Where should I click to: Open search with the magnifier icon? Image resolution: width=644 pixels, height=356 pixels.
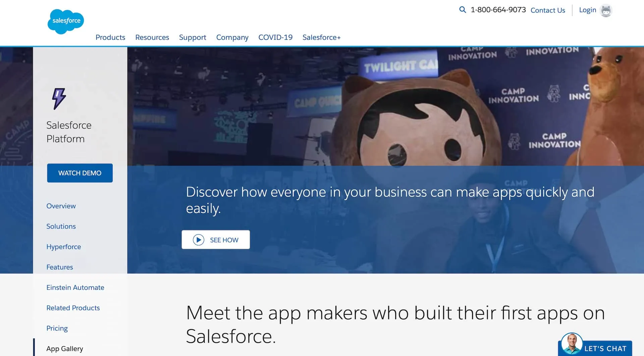tap(463, 10)
